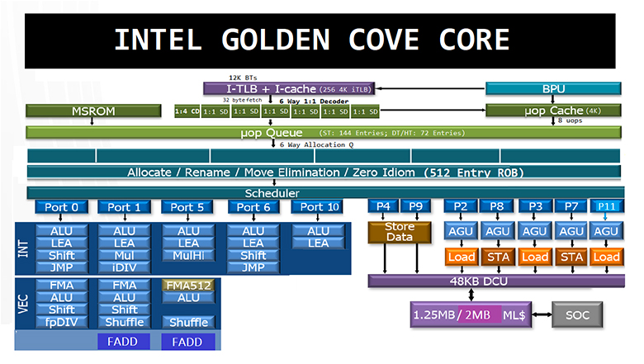Click the P2 port box
644x364 pixels.
[461, 206]
